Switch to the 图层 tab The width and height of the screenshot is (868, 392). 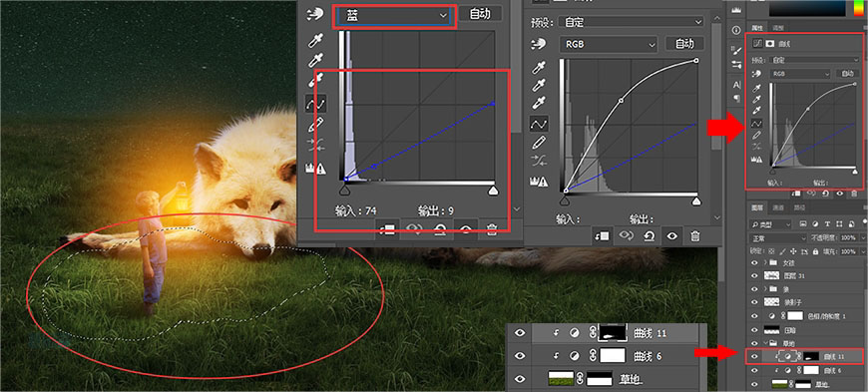pyautogui.click(x=756, y=207)
